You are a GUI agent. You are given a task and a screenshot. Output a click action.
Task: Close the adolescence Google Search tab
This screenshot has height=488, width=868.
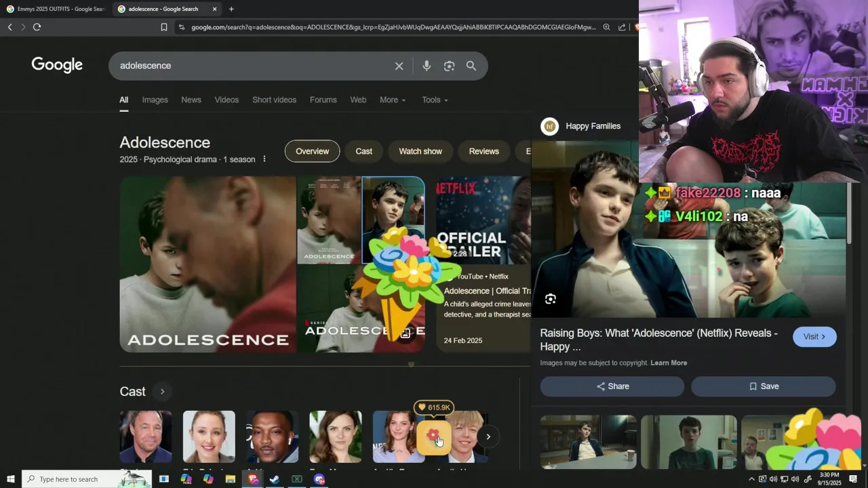214,9
